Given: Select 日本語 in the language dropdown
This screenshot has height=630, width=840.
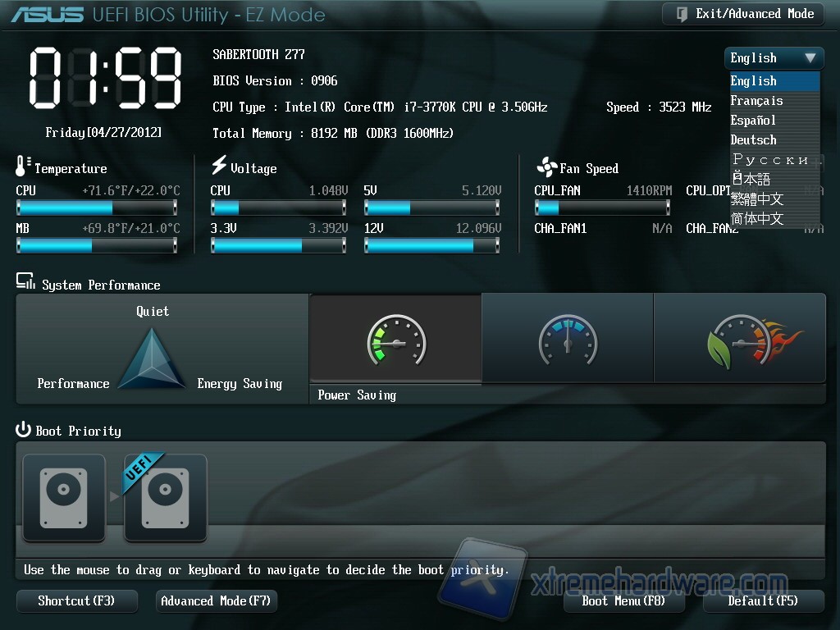Looking at the screenshot, I should pyautogui.click(x=751, y=179).
